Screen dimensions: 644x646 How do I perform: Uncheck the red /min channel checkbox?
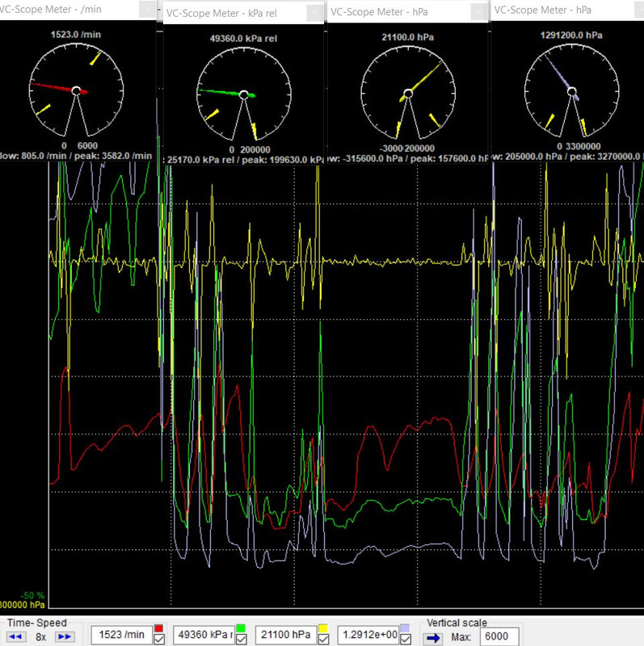click(x=158, y=639)
